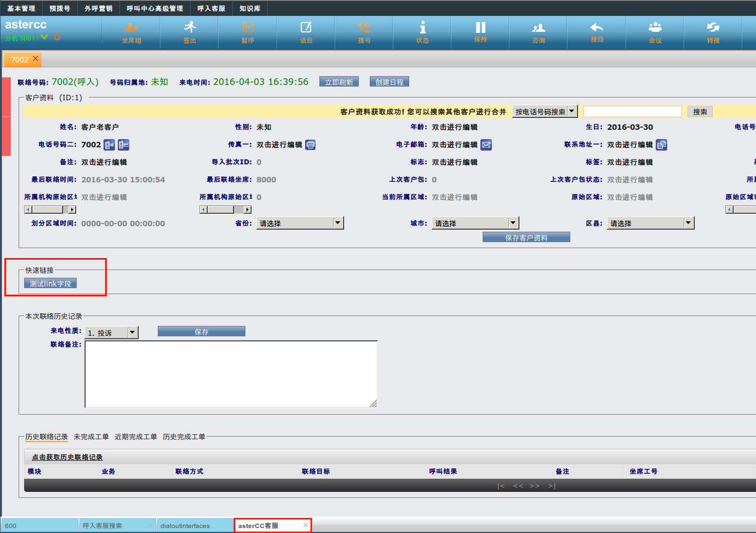Click the fax printer icon beside 传真一
The height and width of the screenshot is (533, 756).
[311, 145]
